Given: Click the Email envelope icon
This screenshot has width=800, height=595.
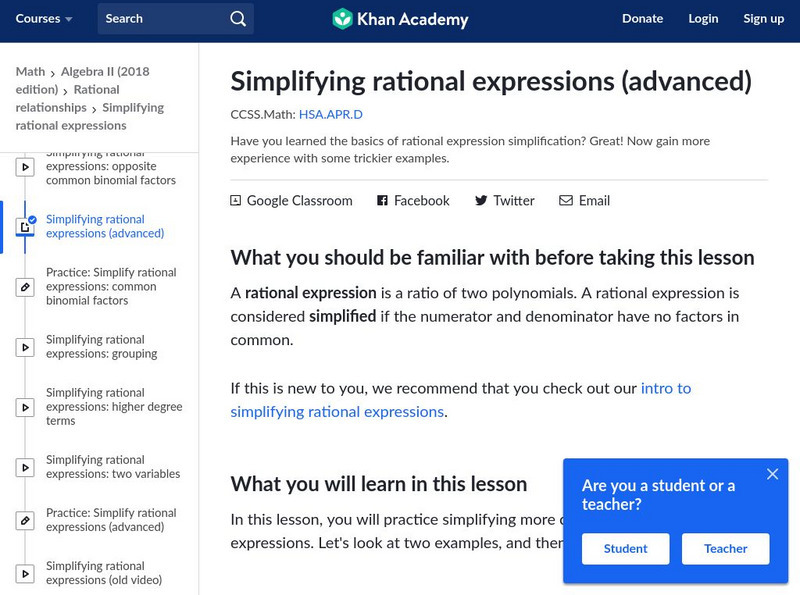Looking at the screenshot, I should [566, 201].
